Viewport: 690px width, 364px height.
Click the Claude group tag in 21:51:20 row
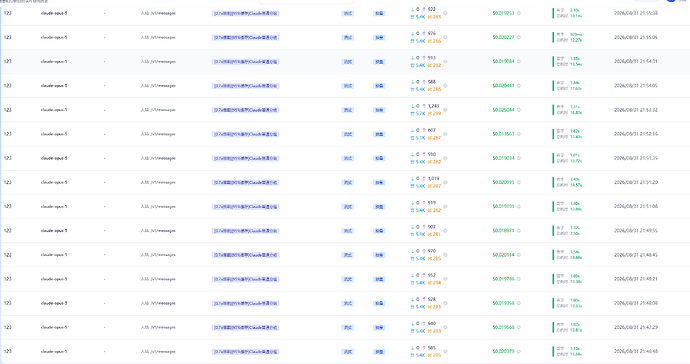pyautogui.click(x=246, y=183)
